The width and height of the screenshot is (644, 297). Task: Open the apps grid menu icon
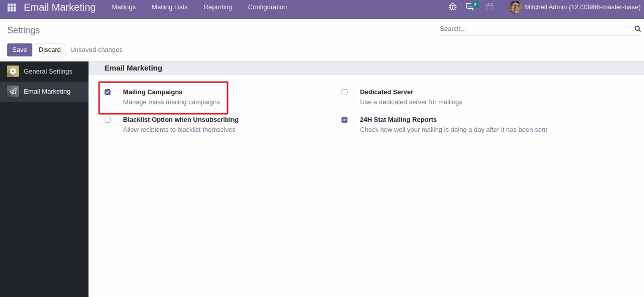point(11,7)
